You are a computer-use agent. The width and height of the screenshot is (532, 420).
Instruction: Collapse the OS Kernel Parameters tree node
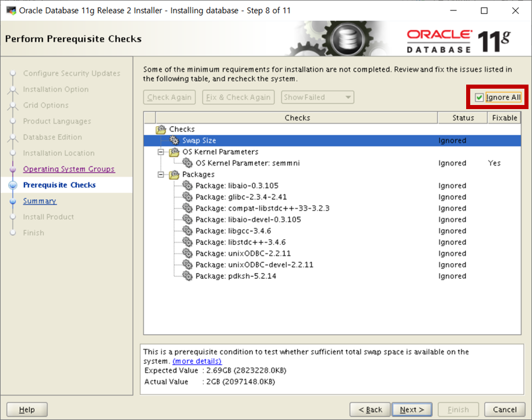point(161,152)
